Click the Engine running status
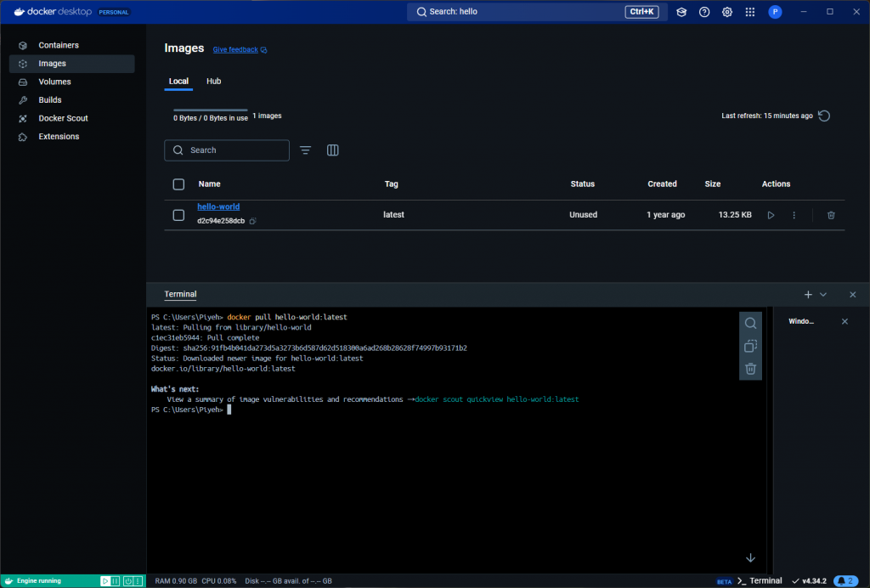 click(x=39, y=581)
